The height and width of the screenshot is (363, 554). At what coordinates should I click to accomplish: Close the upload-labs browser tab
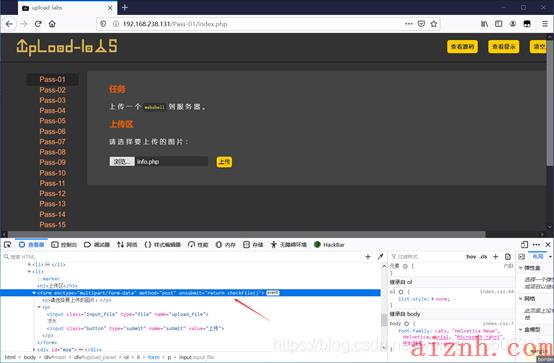pos(110,8)
